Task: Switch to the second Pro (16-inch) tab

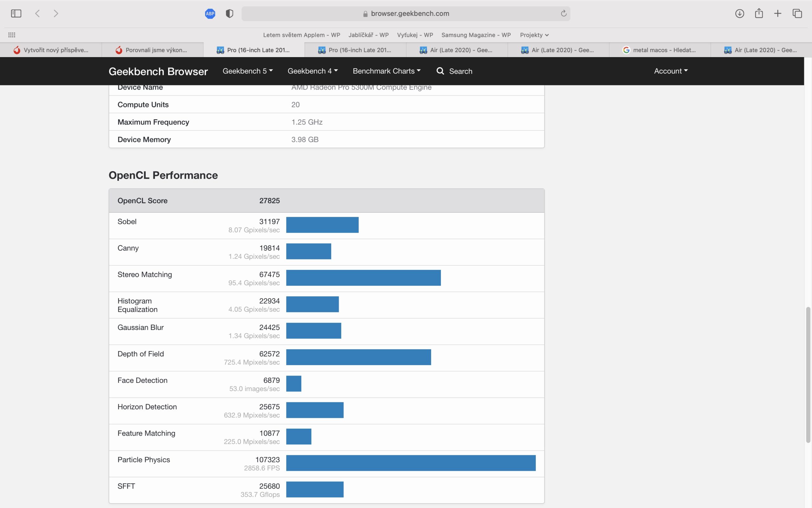Action: (x=355, y=50)
